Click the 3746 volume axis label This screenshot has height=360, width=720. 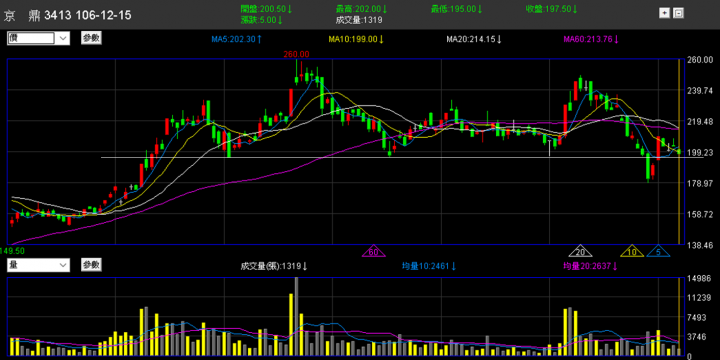click(697, 337)
